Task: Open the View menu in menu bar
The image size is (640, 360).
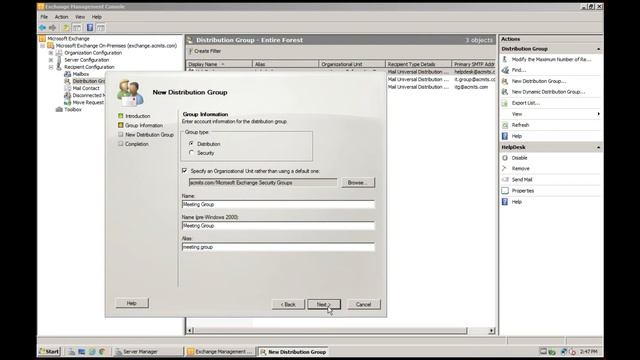Action: coord(80,17)
